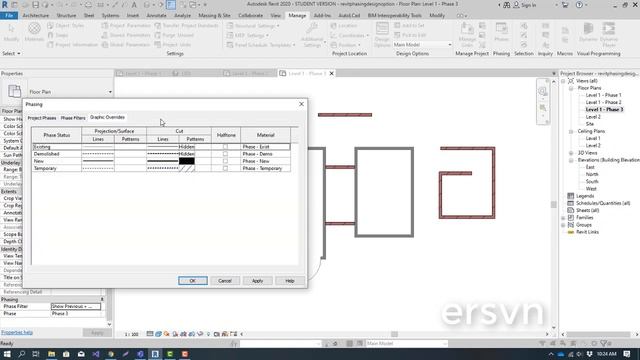Image resolution: width=640 pixels, height=360 pixels.
Task: Open the Collaborate ribbon tab
Action: (x=250, y=16)
